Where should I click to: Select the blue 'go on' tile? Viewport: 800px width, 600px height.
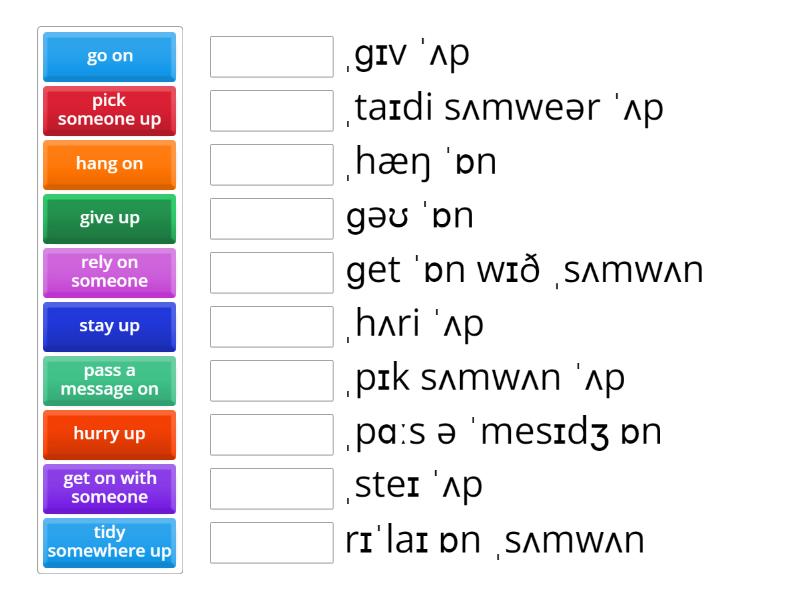(109, 57)
